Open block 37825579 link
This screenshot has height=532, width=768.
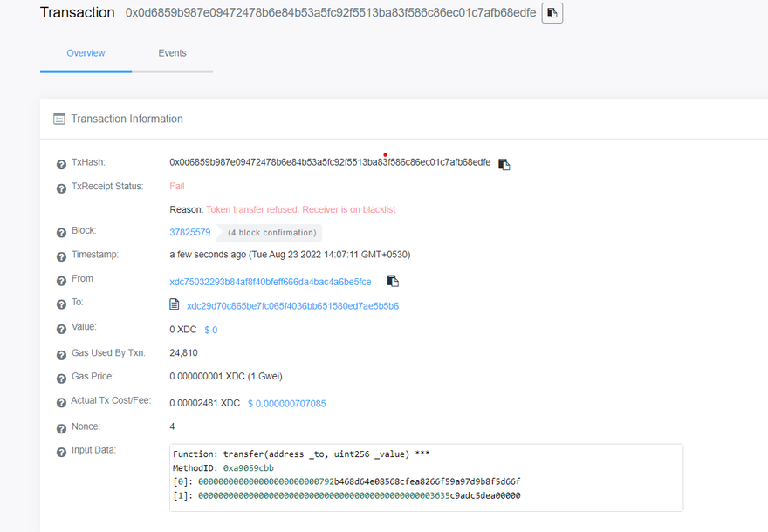[189, 232]
